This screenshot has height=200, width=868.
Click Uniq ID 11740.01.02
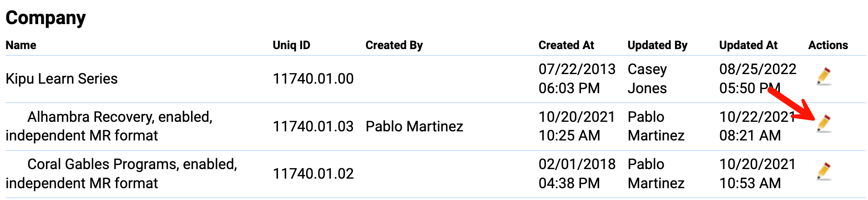point(313,174)
